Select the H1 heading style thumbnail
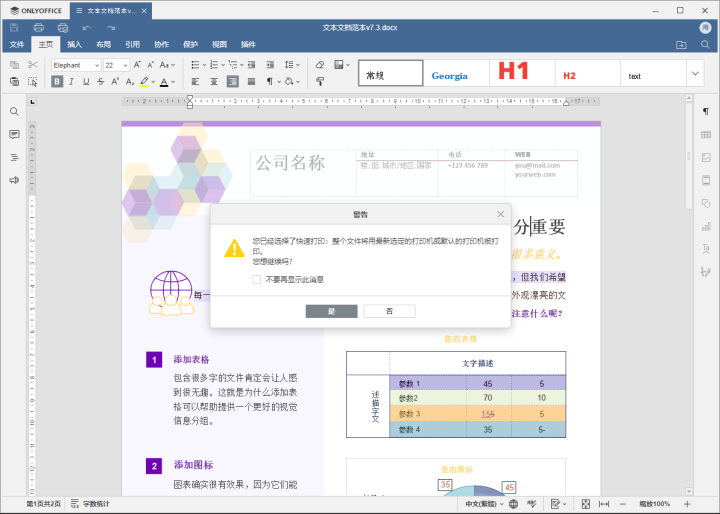 [x=514, y=73]
